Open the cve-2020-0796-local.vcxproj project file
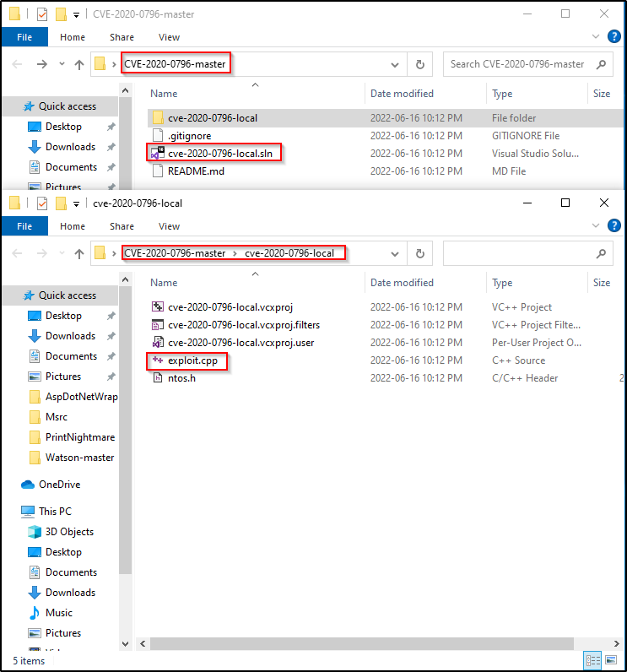The width and height of the screenshot is (627, 672). (x=230, y=307)
